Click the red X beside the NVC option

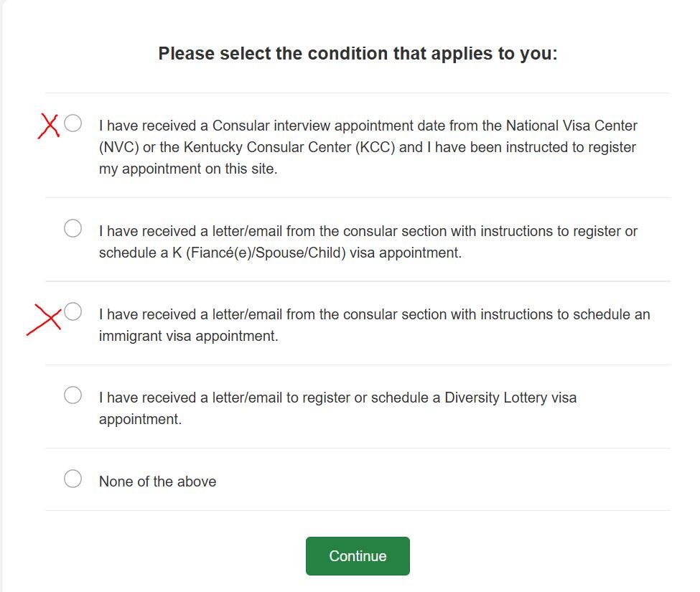coord(48,126)
